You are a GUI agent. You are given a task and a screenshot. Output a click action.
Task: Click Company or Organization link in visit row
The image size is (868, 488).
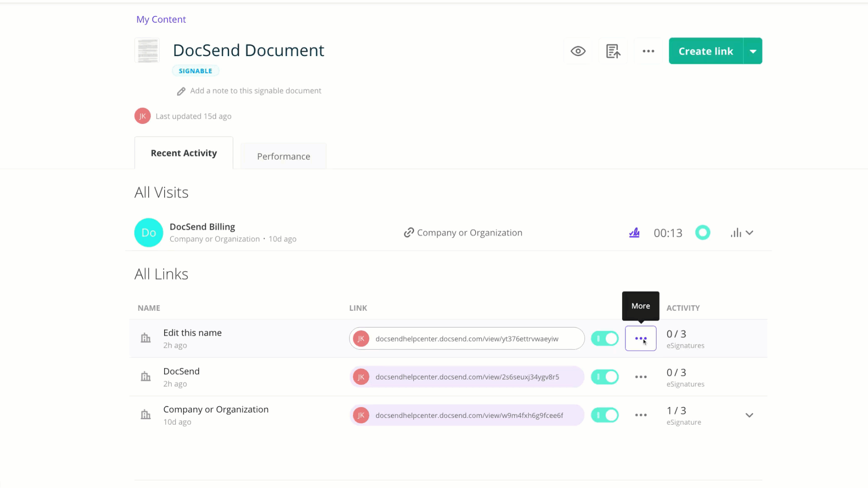click(469, 233)
